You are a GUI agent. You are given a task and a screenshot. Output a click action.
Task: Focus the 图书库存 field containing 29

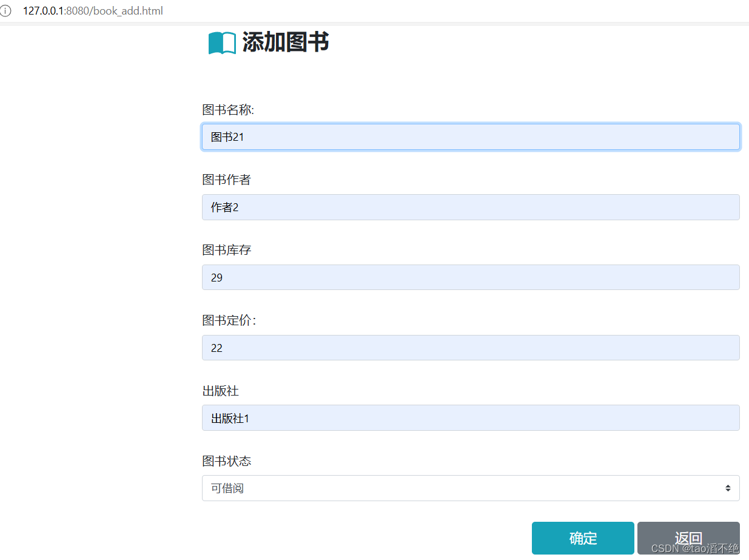471,277
